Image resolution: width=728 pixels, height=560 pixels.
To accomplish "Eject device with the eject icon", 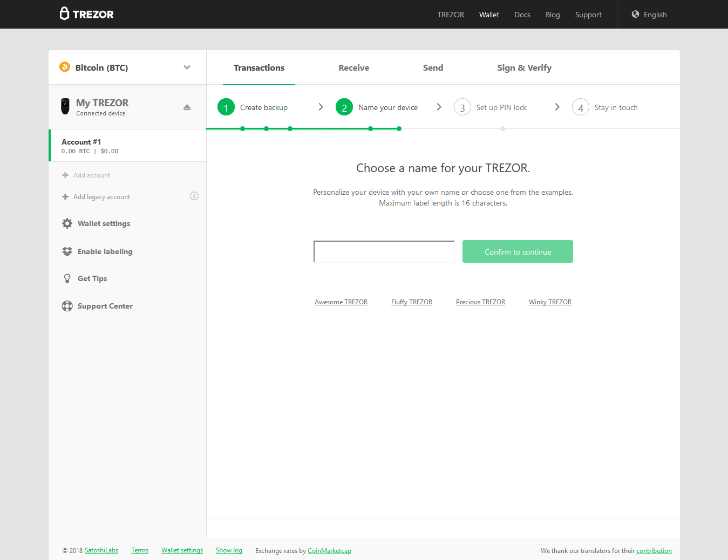I will [187, 107].
